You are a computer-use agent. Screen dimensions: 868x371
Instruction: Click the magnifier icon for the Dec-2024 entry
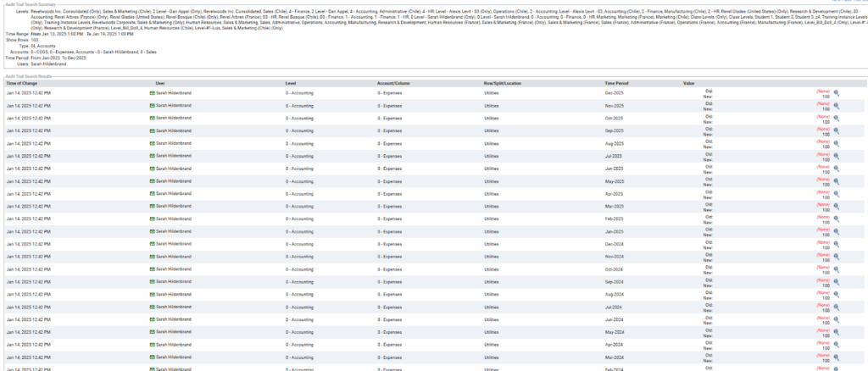tap(837, 244)
